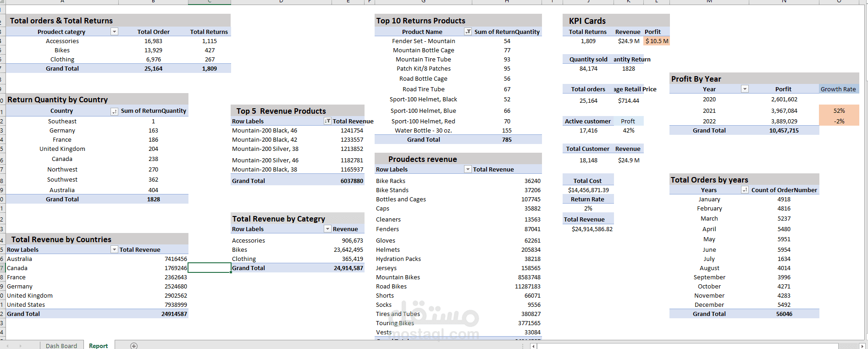Select the Report sheet tab
The width and height of the screenshot is (868, 349).
tap(99, 346)
